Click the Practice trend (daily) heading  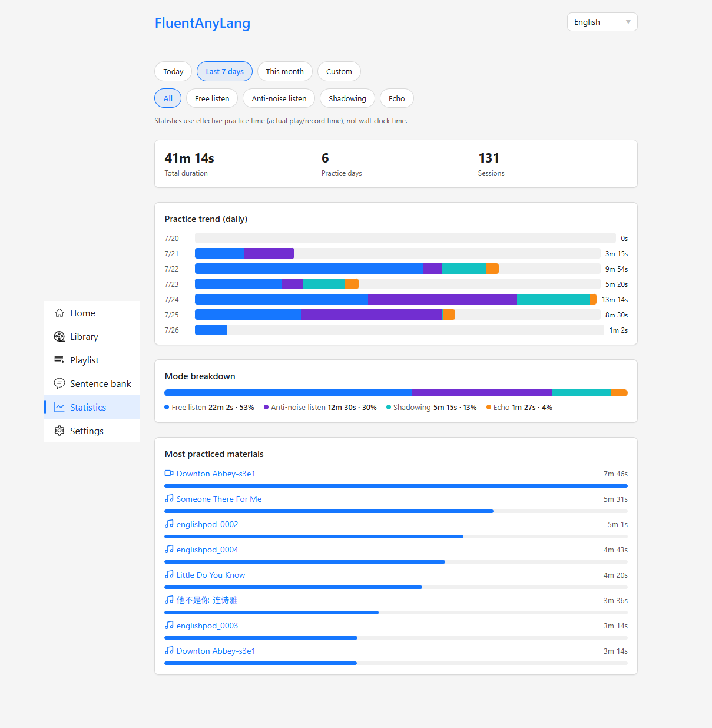coord(206,219)
